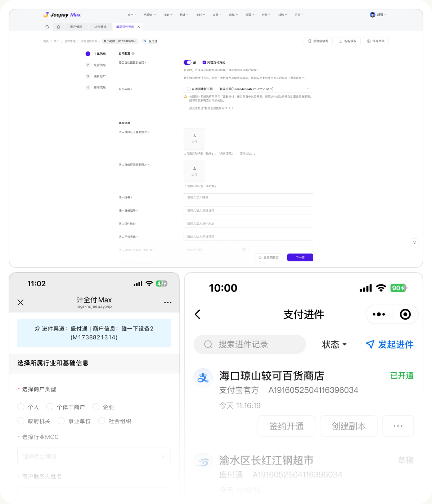
Task: Open the three-dot menu of 计全付 Max
Action: 168,302
